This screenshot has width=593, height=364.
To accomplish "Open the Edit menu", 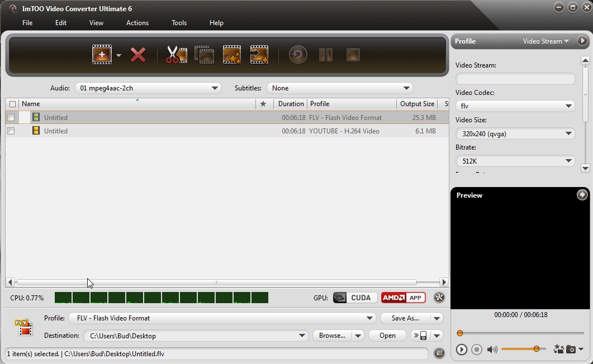I will 61,23.
